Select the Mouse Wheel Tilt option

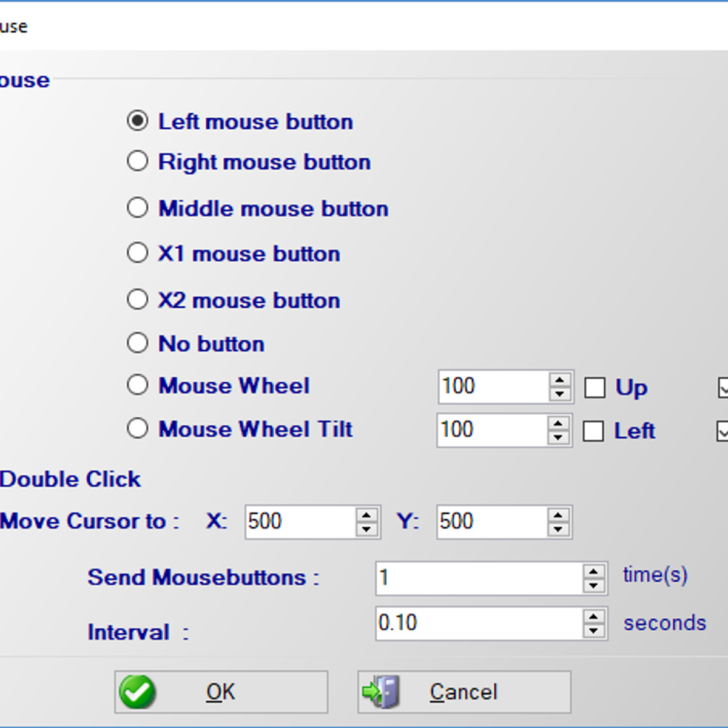point(138,428)
